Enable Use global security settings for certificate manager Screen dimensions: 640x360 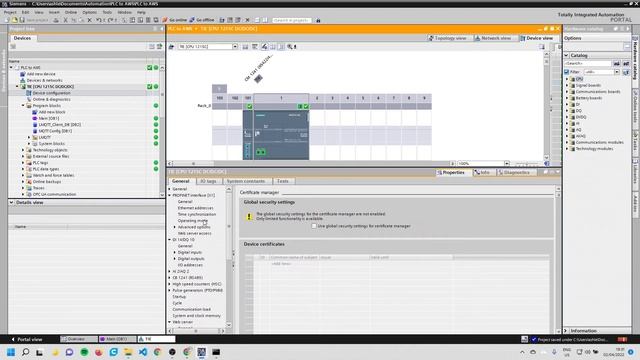tap(314, 226)
